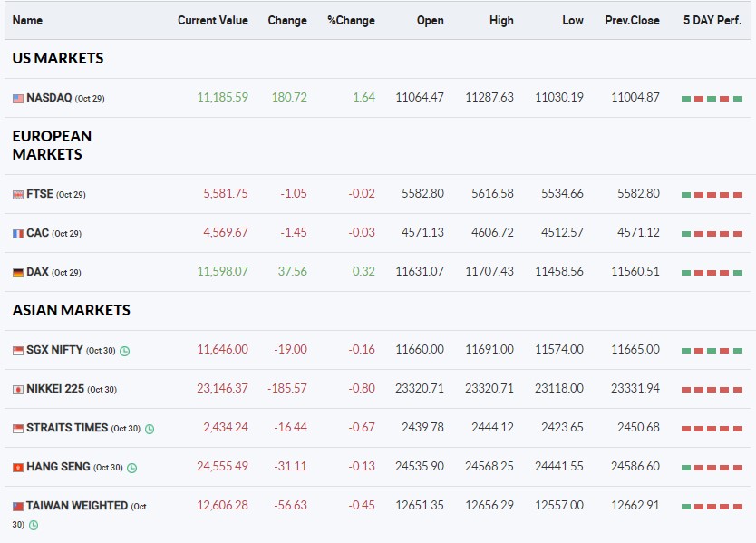756x543 pixels.
Task: Click STRAITS TIMES current value 2,434.24
Action: tap(226, 427)
